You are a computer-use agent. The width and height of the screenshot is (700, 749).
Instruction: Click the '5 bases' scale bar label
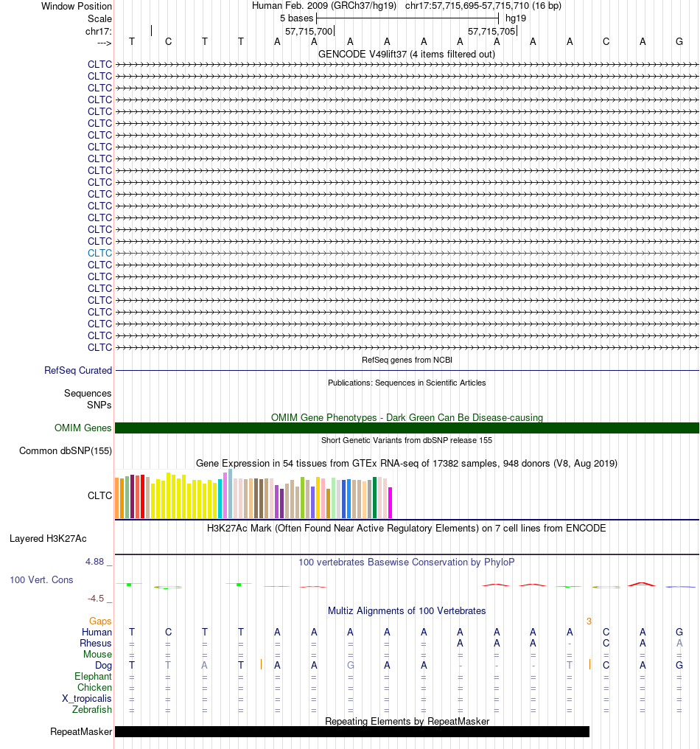[296, 18]
